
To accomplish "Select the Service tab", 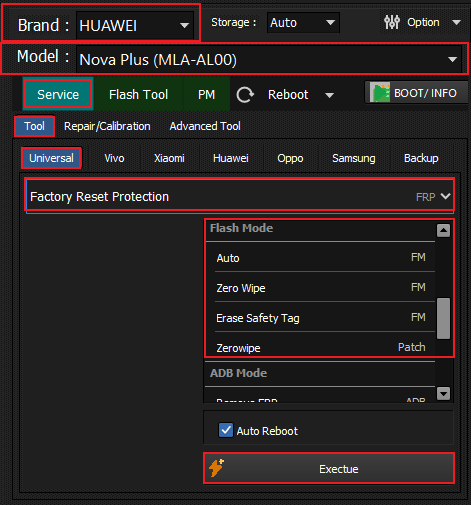I will tap(58, 94).
